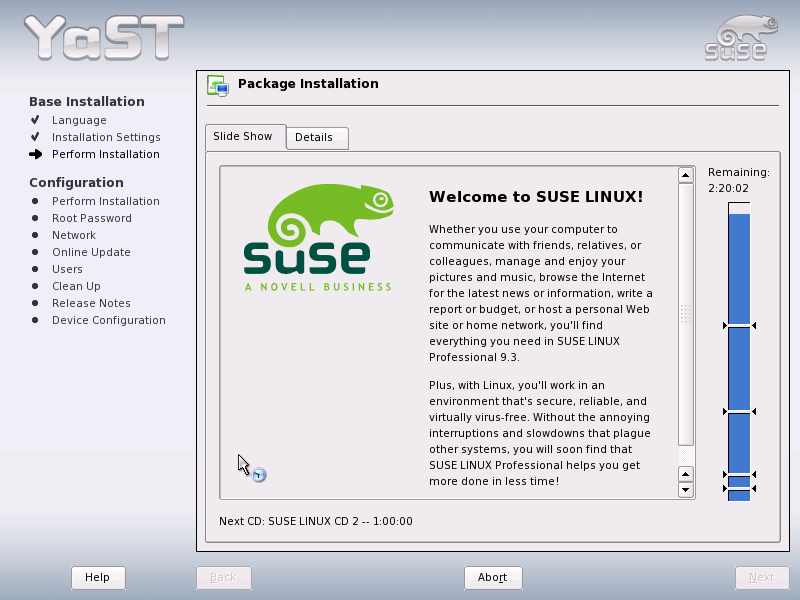
Task: Click the checkmark beside Installation Settings
Action: click(35, 137)
